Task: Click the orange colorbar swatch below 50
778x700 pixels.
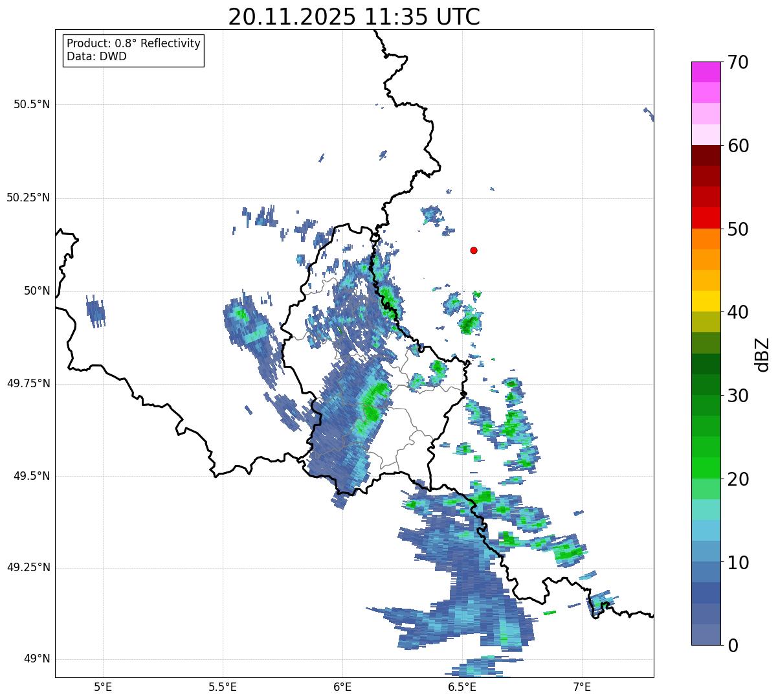Action: click(706, 239)
